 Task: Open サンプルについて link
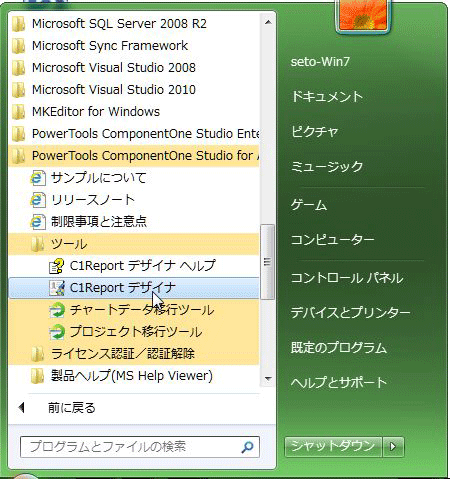[134, 178]
